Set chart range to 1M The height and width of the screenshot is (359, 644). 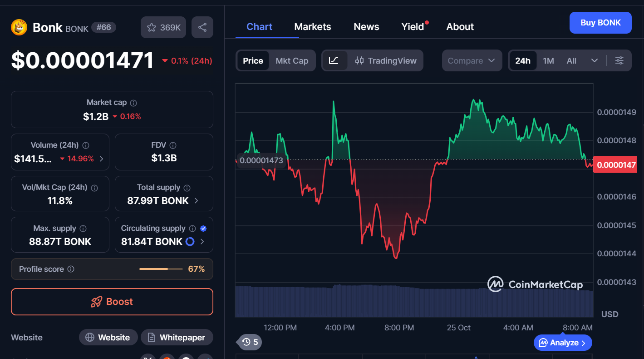(x=548, y=60)
